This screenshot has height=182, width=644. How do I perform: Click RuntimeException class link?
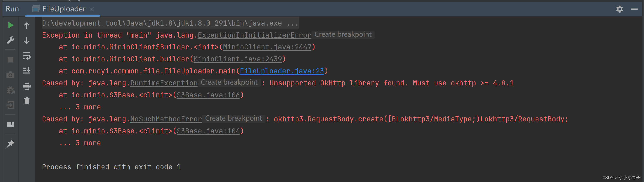pos(164,83)
